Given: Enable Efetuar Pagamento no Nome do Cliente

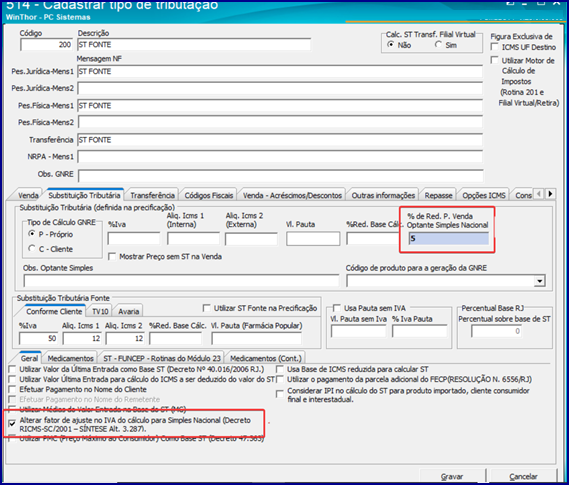Looking at the screenshot, I should pyautogui.click(x=12, y=389).
